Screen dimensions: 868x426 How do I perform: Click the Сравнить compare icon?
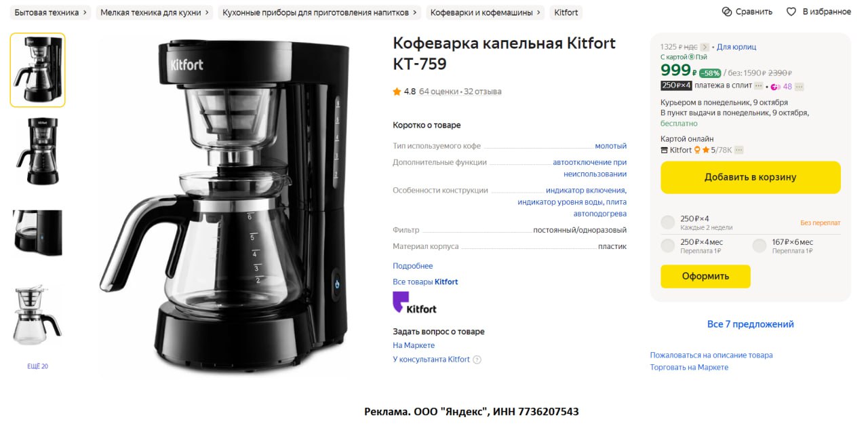pyautogui.click(x=727, y=12)
